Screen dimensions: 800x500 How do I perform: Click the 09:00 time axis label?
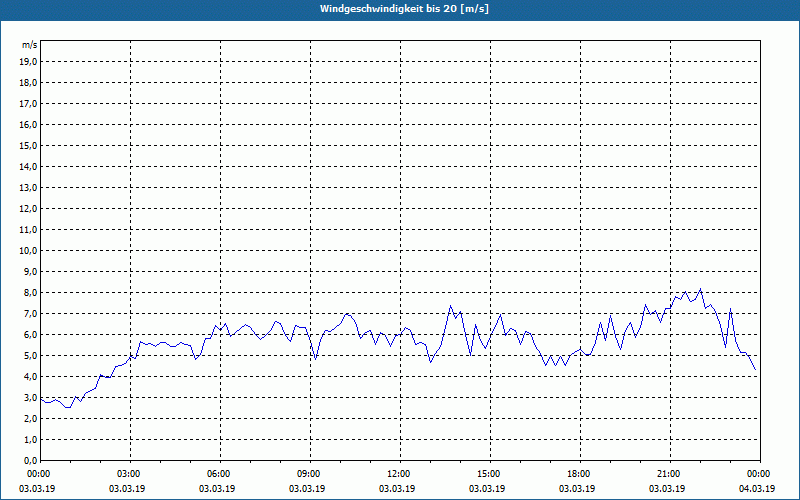pyautogui.click(x=311, y=474)
